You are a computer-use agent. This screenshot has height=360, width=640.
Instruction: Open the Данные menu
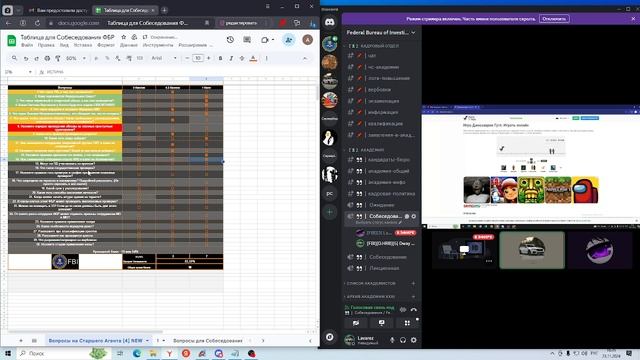[x=129, y=45]
